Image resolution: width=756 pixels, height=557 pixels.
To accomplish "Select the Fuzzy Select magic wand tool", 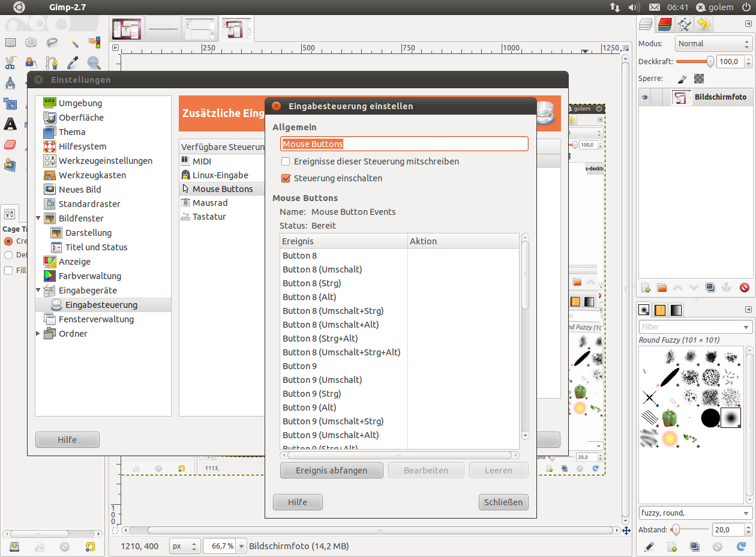I will pos(73,43).
